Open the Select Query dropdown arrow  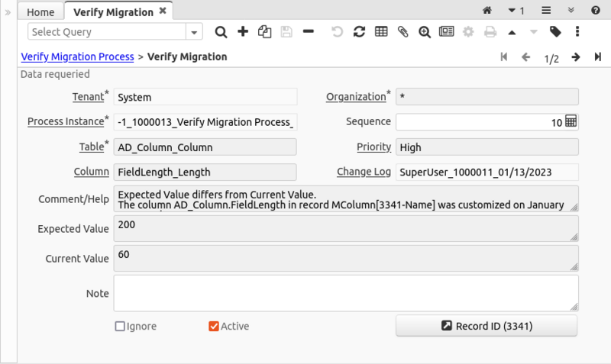pos(194,32)
